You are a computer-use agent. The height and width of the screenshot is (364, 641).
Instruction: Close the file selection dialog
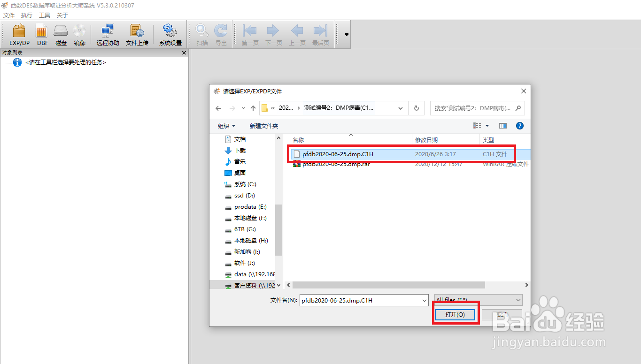(x=523, y=91)
